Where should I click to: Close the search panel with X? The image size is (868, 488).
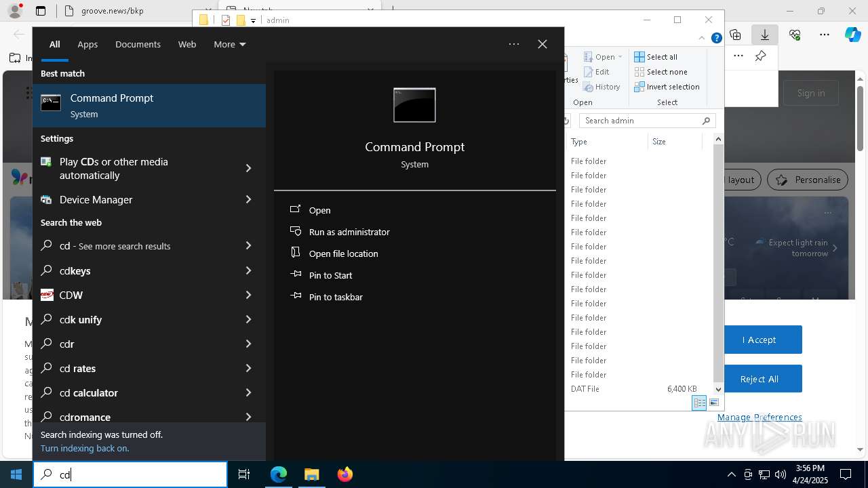click(x=542, y=44)
